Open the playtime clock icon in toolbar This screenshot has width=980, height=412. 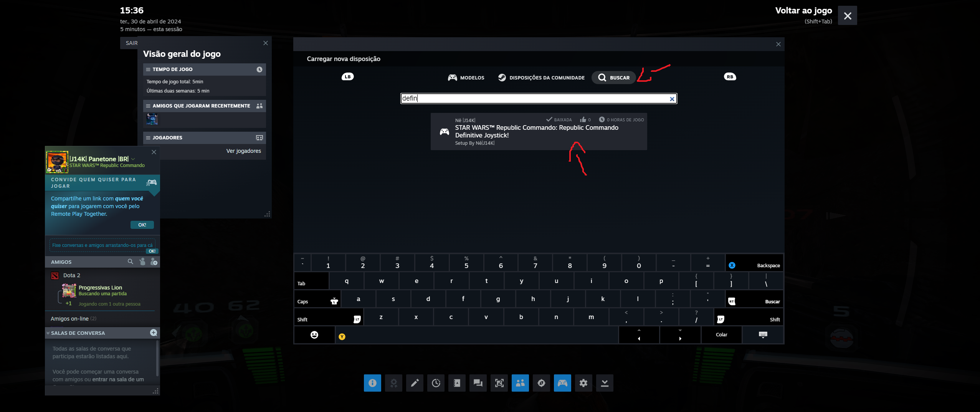436,383
